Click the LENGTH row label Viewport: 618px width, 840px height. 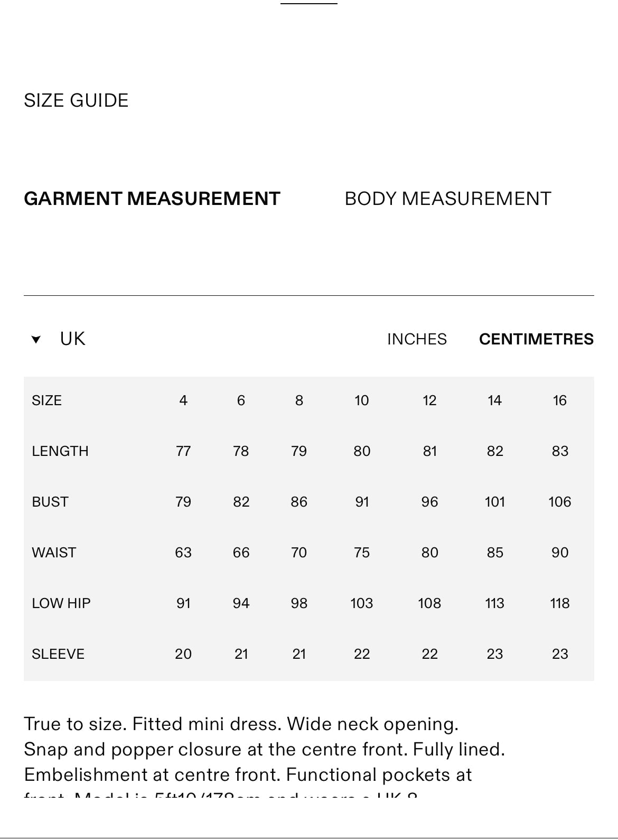(60, 451)
